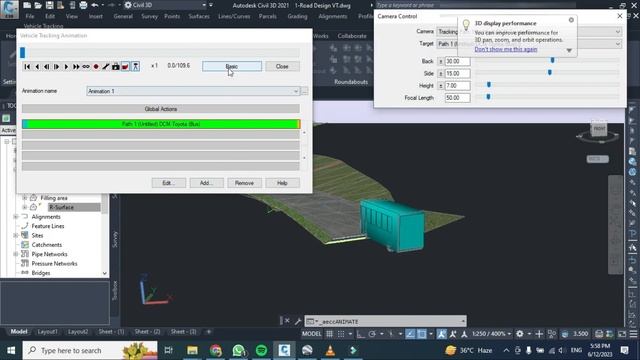This screenshot has width=640, height=360.
Task: Open the Parcels menu
Action: pyautogui.click(x=267, y=16)
